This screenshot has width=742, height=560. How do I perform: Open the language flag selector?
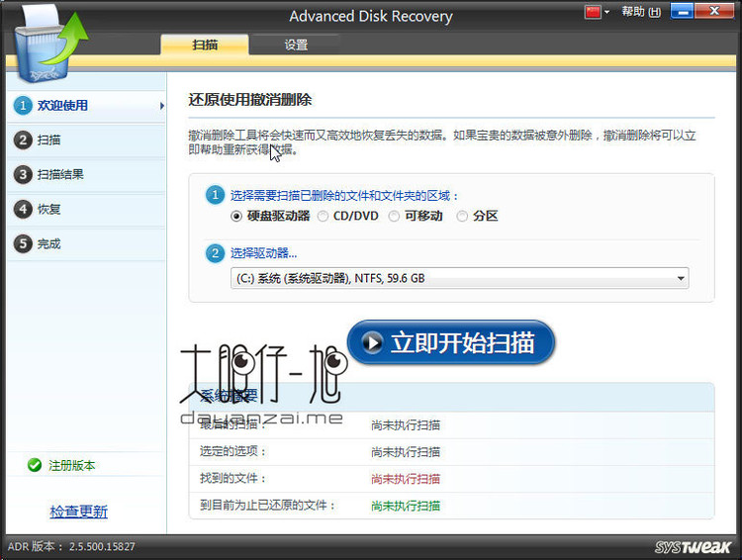(x=597, y=12)
